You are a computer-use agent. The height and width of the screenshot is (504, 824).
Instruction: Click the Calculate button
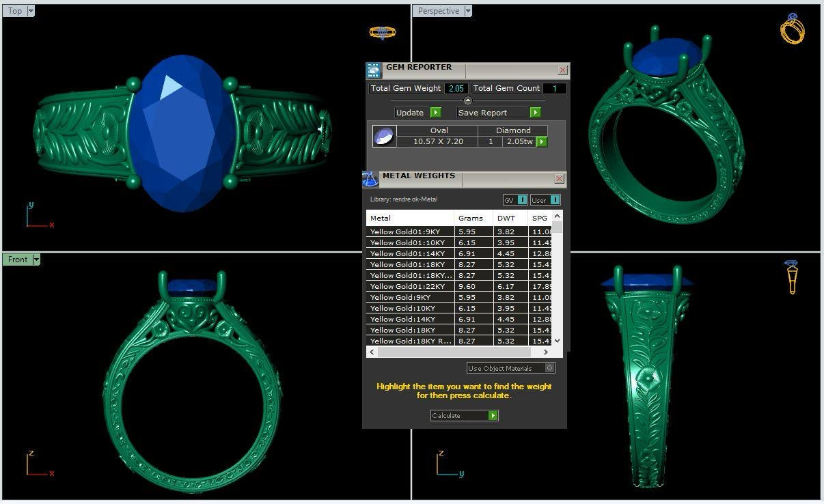[464, 415]
